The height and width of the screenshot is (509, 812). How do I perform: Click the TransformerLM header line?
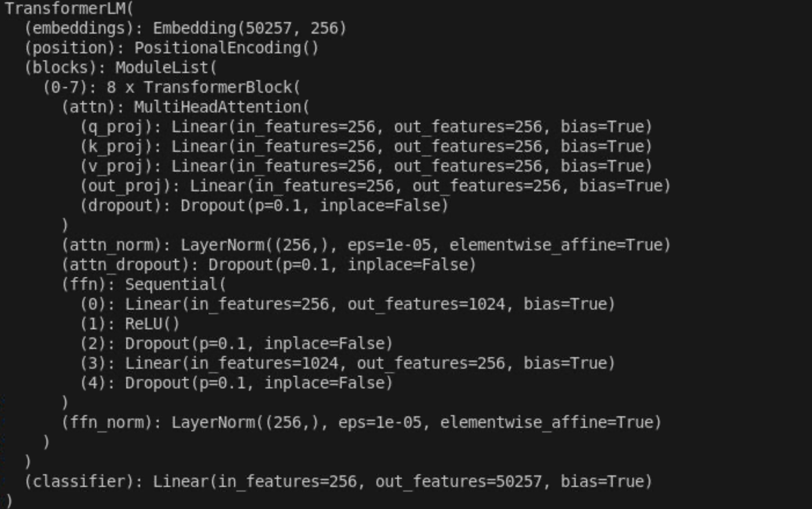[x=69, y=9]
